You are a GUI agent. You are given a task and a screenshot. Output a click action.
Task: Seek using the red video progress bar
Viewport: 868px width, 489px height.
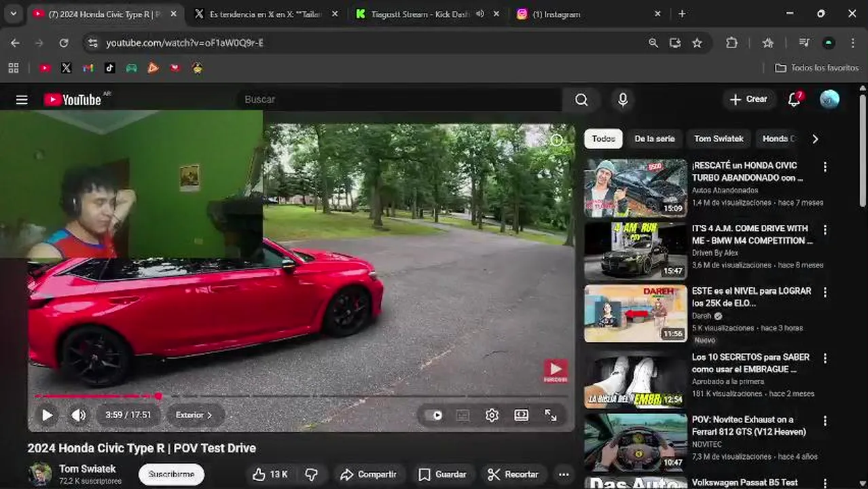coord(301,395)
